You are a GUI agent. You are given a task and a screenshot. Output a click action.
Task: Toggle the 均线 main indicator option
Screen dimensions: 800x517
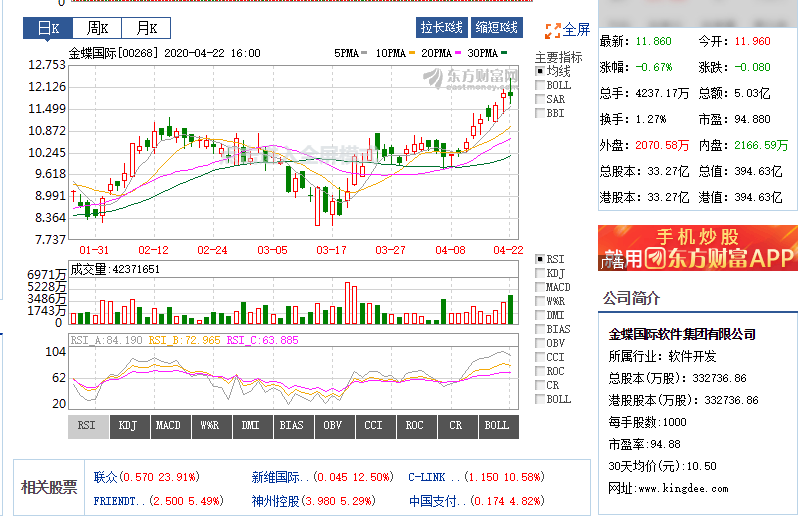541,72
